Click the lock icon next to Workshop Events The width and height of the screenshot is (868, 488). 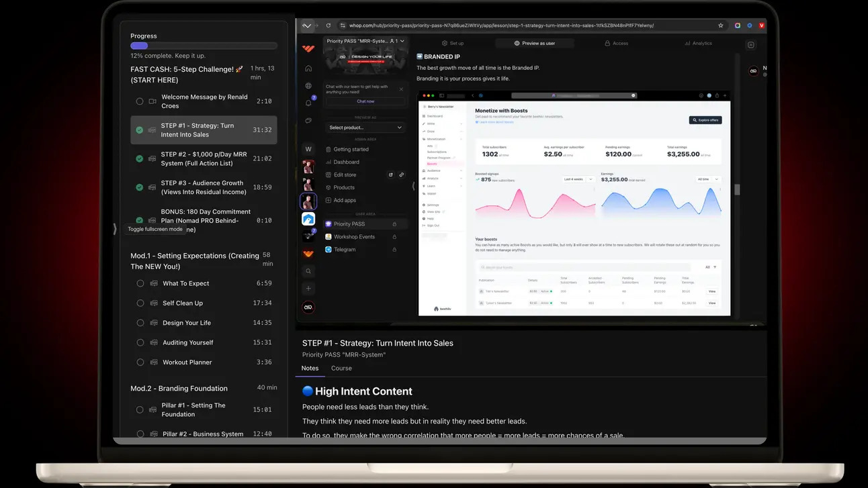pyautogui.click(x=394, y=237)
